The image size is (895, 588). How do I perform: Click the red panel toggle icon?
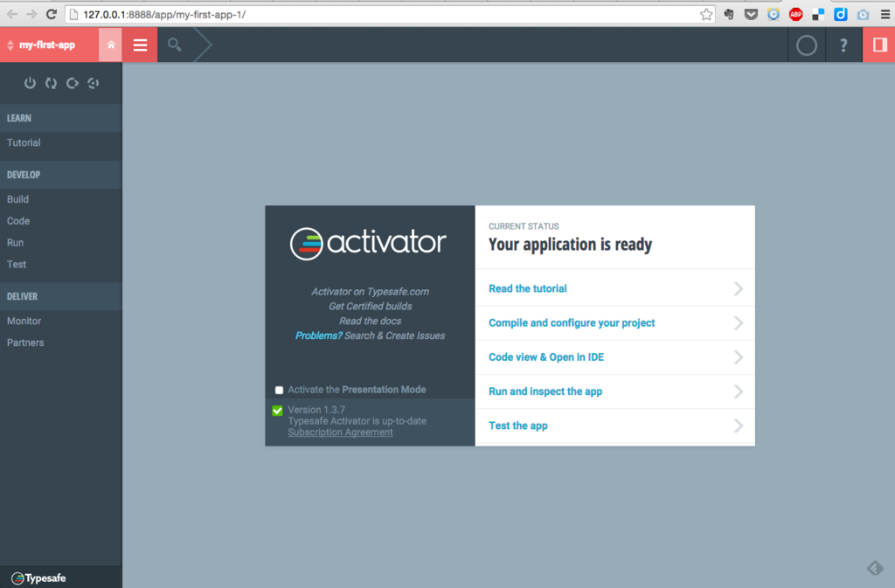(878, 45)
